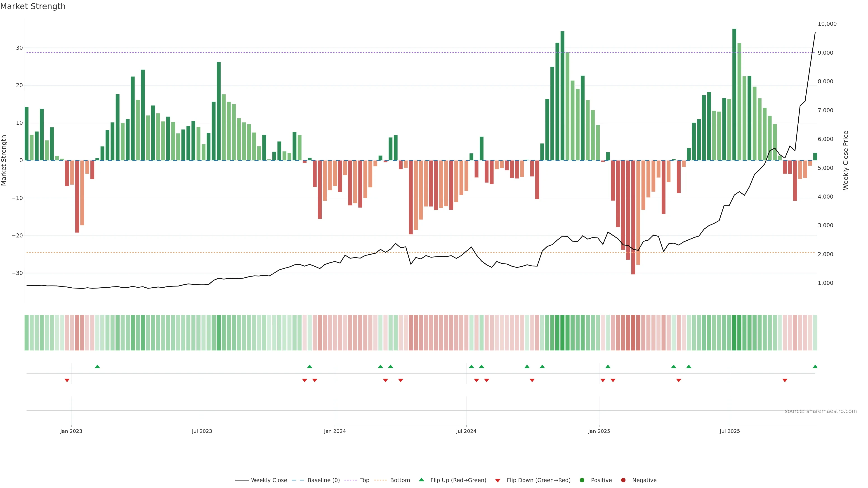Click Flip Up green triangle legend icon
This screenshot has height=488, width=868.
pyautogui.click(x=421, y=480)
